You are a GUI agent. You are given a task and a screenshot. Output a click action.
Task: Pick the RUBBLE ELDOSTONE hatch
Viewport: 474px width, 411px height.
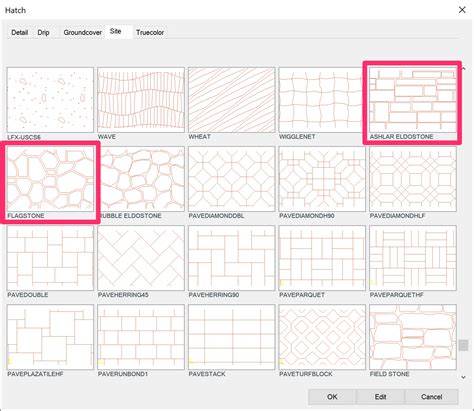pyautogui.click(x=141, y=179)
